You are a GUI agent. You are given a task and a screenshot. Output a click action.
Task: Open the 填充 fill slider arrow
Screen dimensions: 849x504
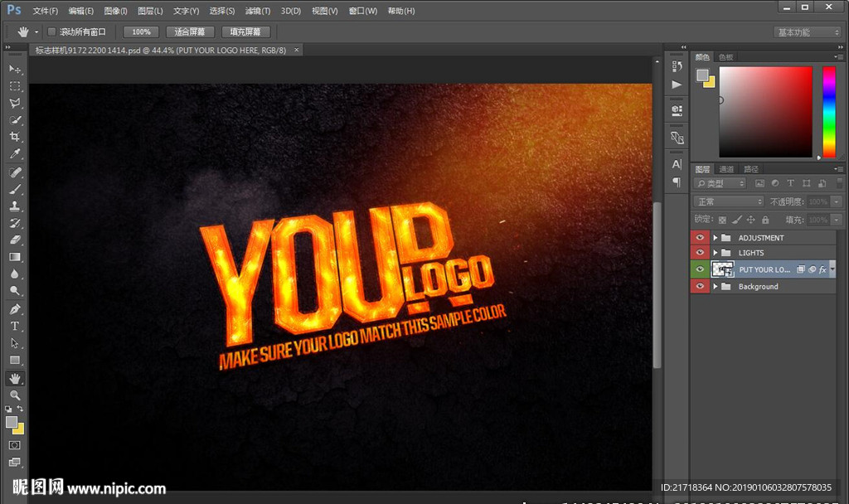tap(837, 220)
